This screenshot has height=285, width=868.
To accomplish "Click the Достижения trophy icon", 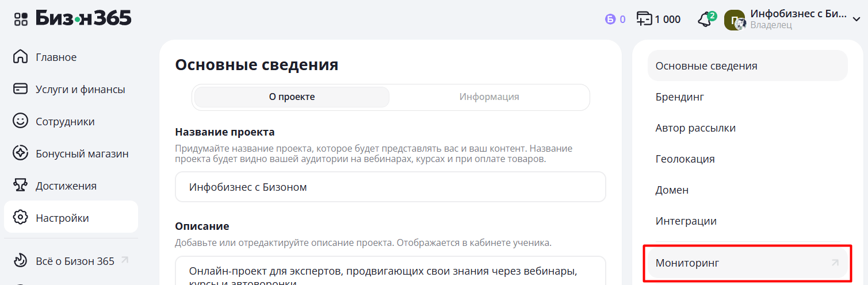I will [21, 186].
